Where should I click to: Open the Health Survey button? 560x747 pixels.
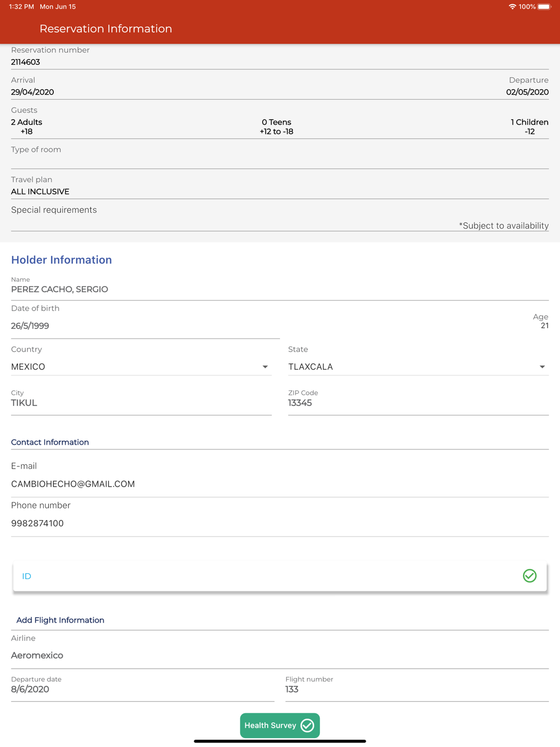pyautogui.click(x=280, y=725)
